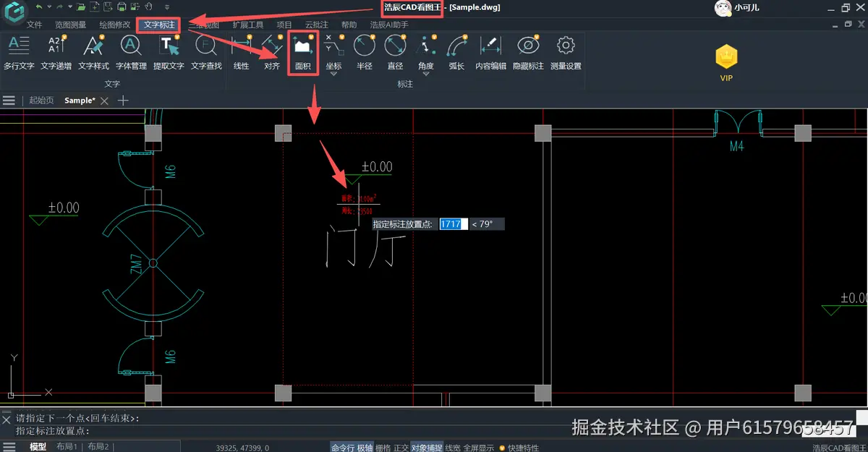Select the 半径 radius dimension tool

(365, 52)
